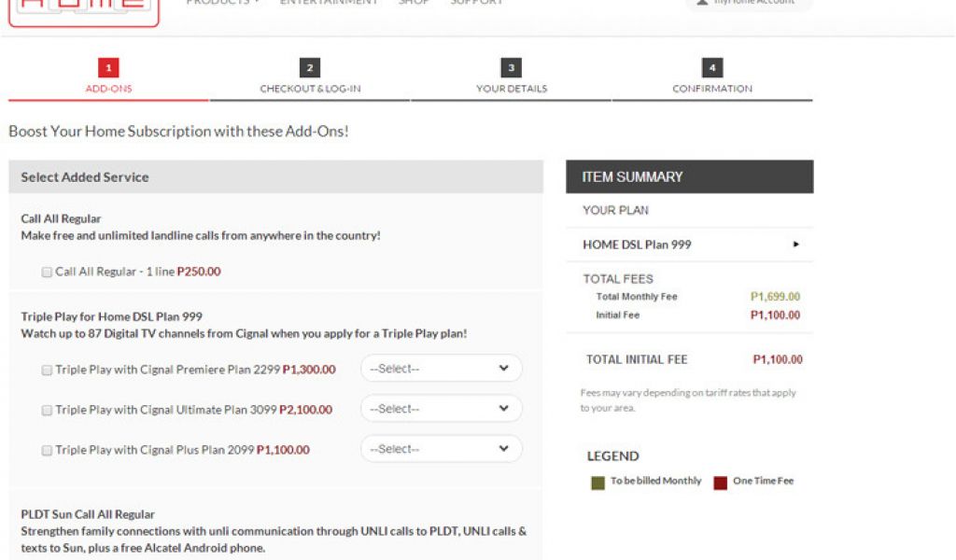Enable Call All Regular 1 line checkbox

[x=47, y=273]
